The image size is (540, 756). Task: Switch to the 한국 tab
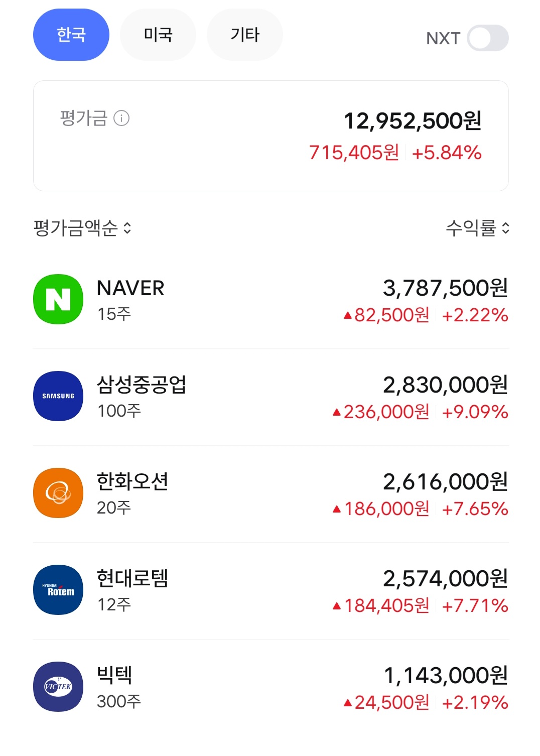pos(71,35)
